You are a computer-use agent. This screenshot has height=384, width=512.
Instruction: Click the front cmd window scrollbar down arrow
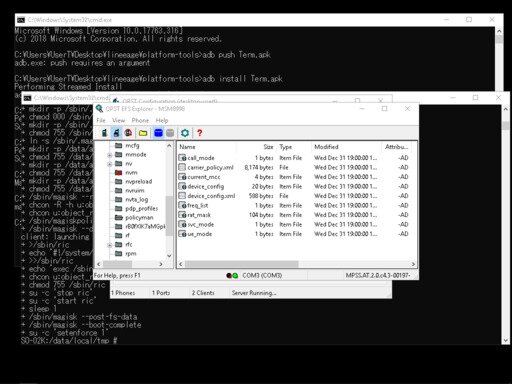click(506, 341)
